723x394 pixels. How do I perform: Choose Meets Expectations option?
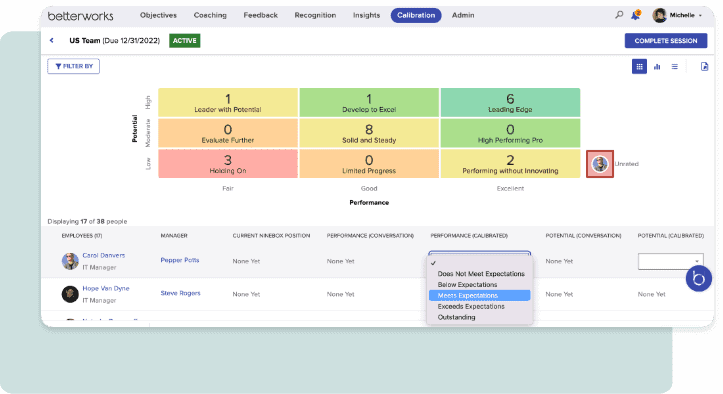pos(480,295)
